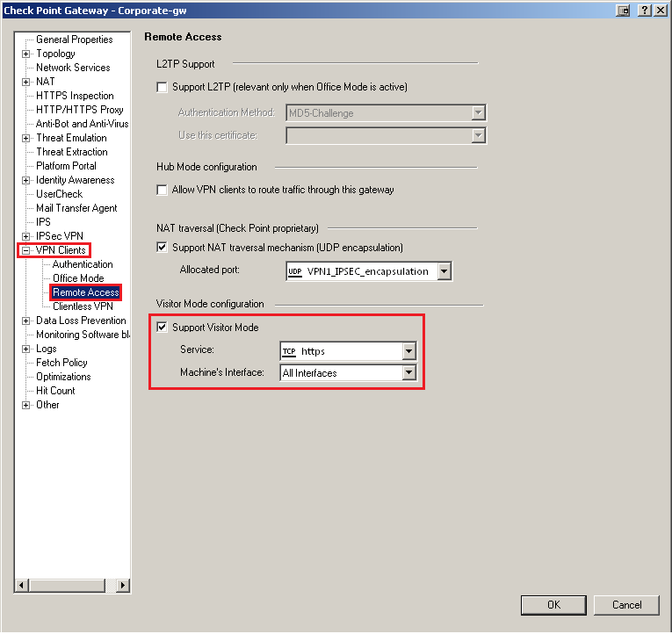The image size is (672, 634).
Task: Select Remote Access tree item
Action: click(86, 292)
